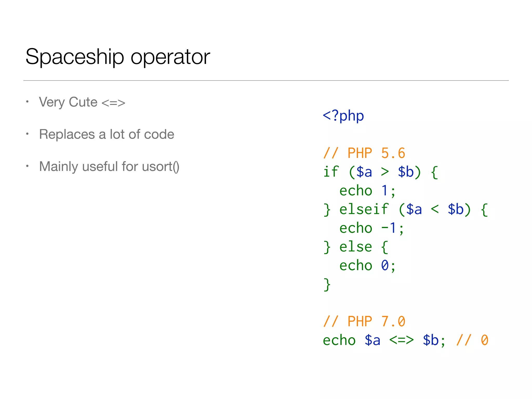Select the "if ($a > $b) {" code line
Image resolution: width=532 pixels, height=399 pixels.
coord(381,172)
